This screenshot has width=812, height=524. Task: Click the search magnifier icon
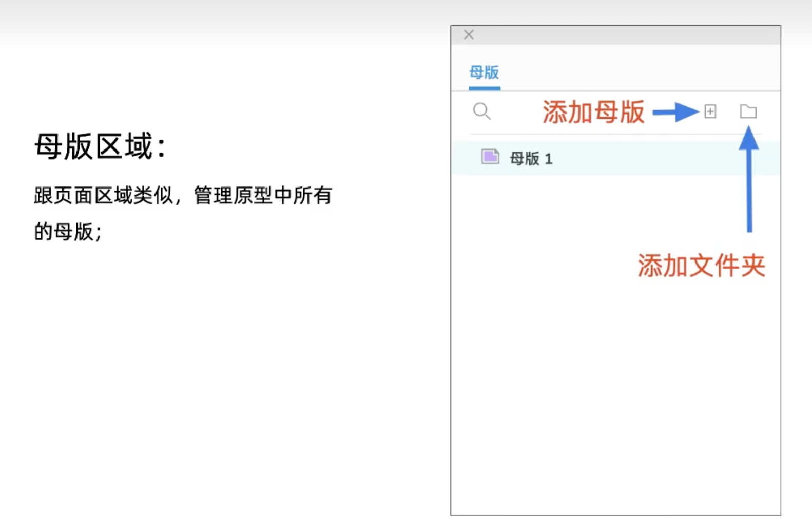[x=481, y=111]
